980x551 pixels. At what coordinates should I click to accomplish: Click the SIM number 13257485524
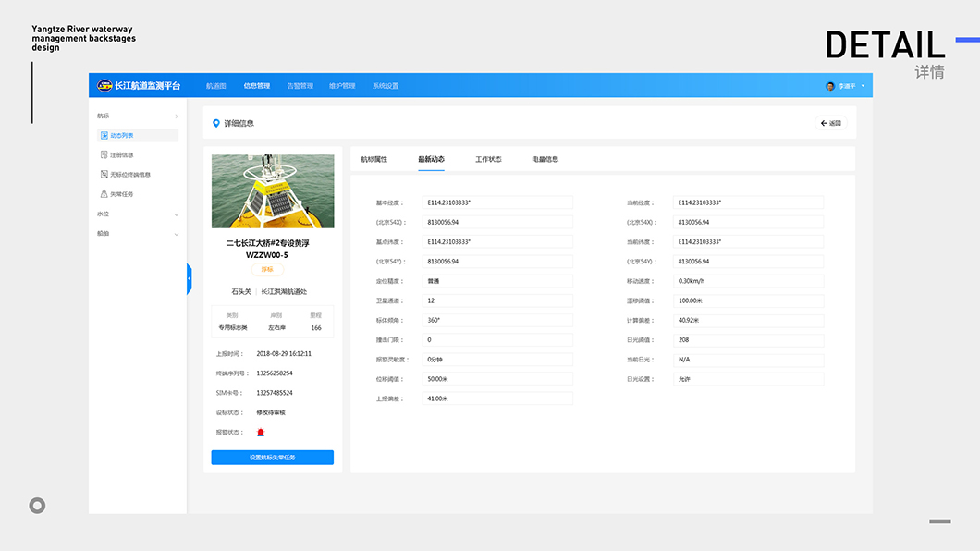pos(275,393)
